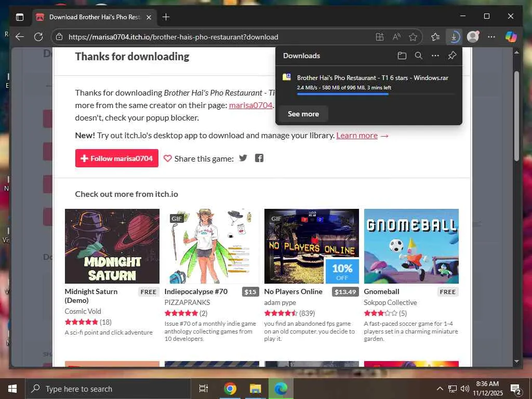Open the Midnight Saturn game thumbnail
Screen dimensions: 532x399
[112, 246]
